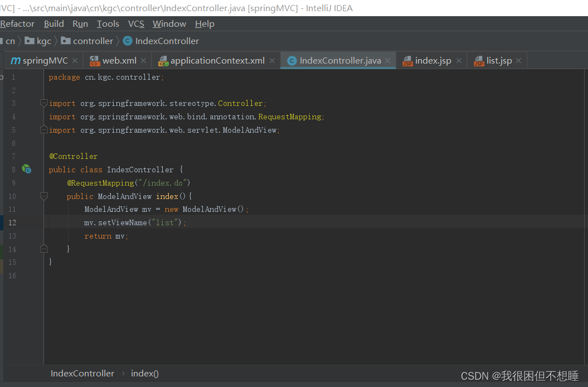Open the Run menu
This screenshot has width=588, height=387.
(80, 23)
